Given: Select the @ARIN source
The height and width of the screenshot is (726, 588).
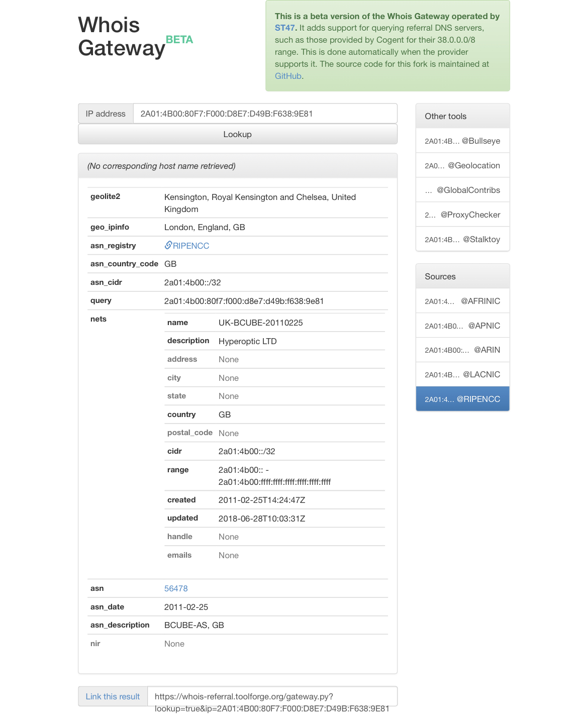Looking at the screenshot, I should click(x=462, y=350).
